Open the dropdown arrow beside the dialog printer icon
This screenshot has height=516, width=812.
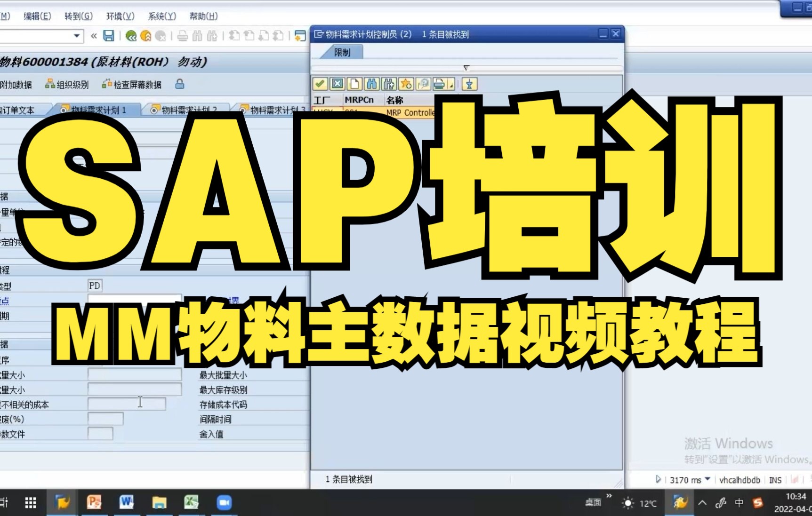click(x=451, y=85)
